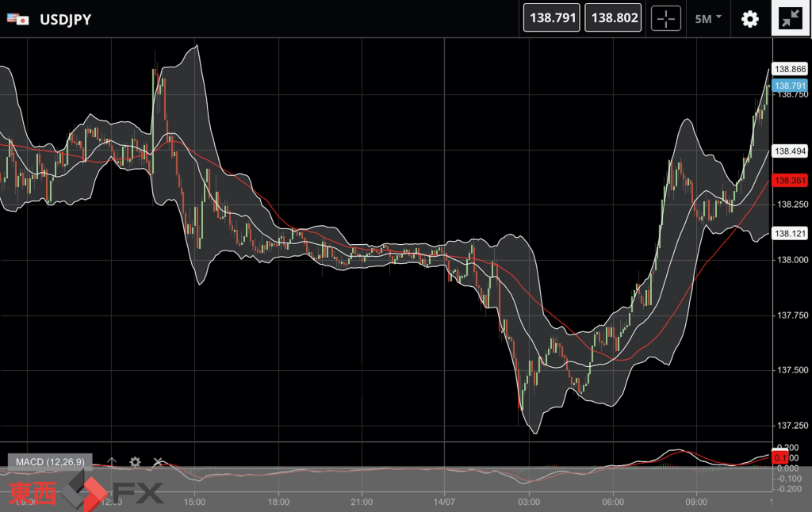This screenshot has width=812, height=512.
Task: Click the USDJPY currency pair flag icon
Action: tap(17, 19)
